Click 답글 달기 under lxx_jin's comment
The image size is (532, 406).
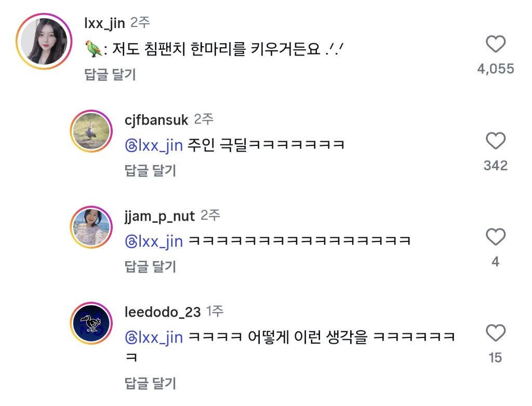[110, 75]
